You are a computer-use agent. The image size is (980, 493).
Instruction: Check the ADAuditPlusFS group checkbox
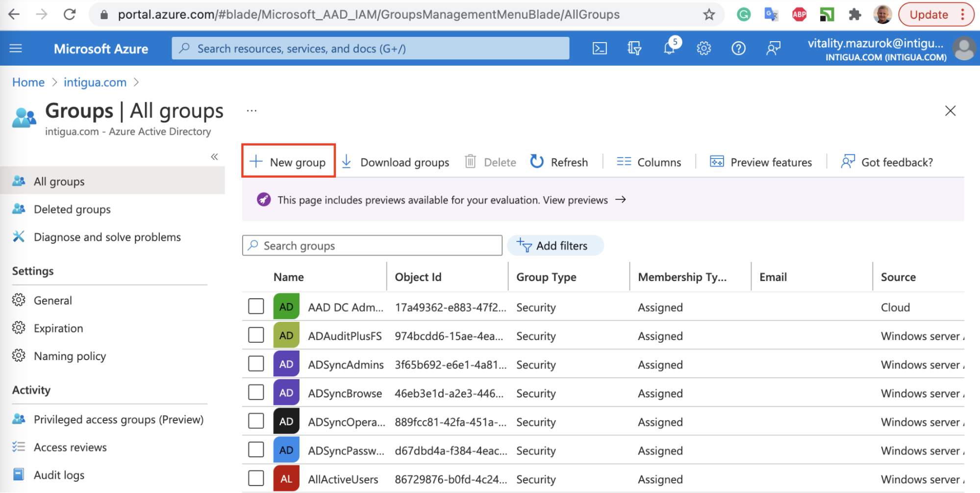click(256, 336)
